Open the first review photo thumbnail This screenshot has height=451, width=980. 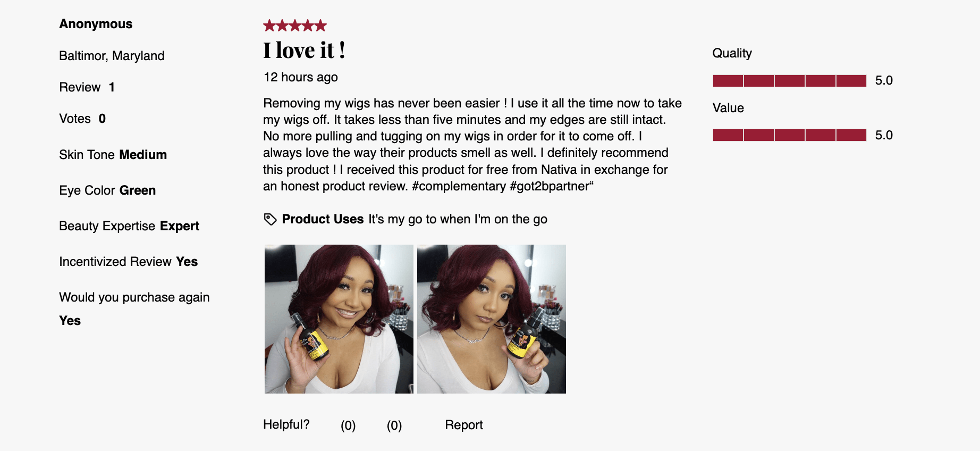[339, 319]
